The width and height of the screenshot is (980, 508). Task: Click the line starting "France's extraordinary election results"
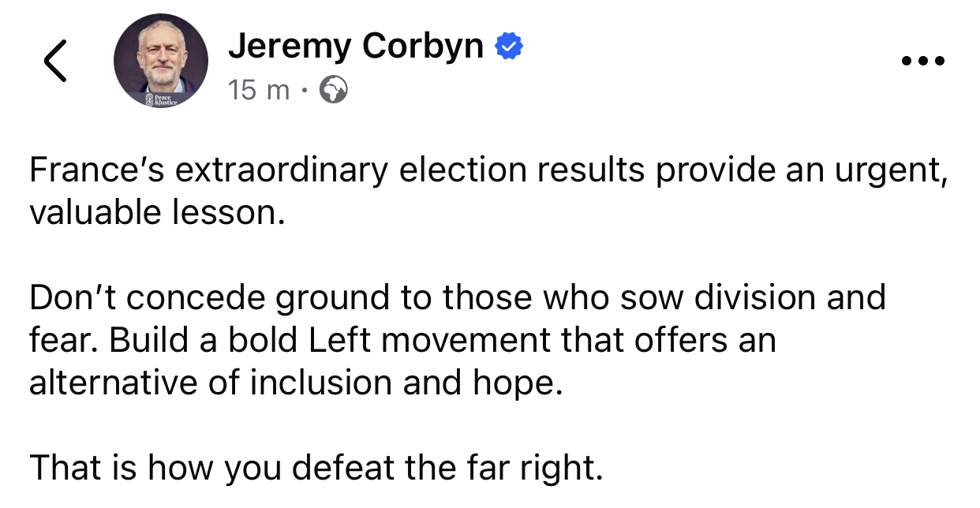pyautogui.click(x=488, y=172)
